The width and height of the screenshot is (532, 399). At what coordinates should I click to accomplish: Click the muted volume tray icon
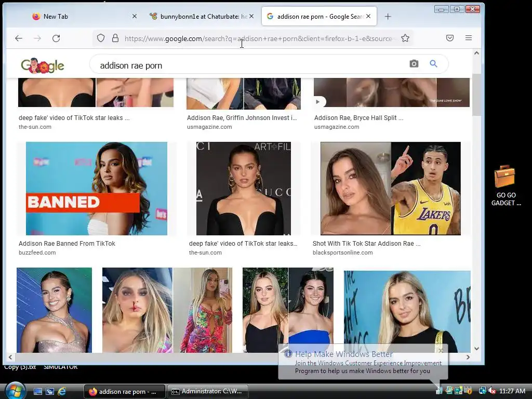[x=491, y=391]
